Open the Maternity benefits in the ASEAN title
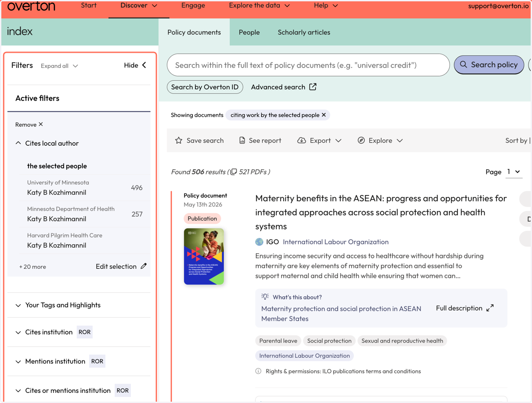This screenshot has height=403, width=532. [381, 212]
